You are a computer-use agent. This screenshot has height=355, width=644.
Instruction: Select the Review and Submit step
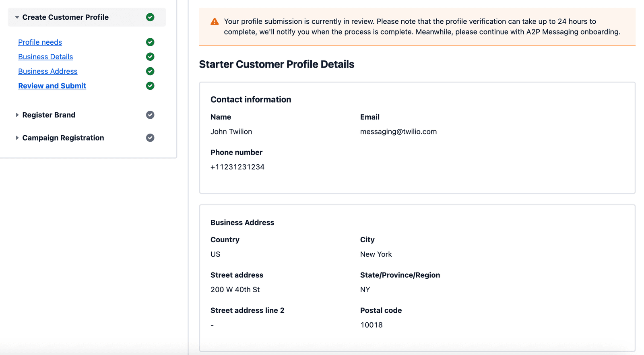pos(52,86)
